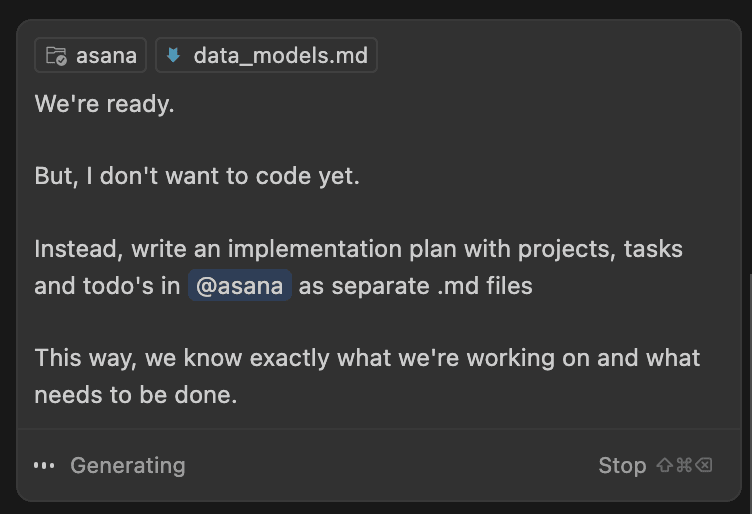Click the backspace key shortcut icon
The image size is (752, 514).
(x=704, y=465)
